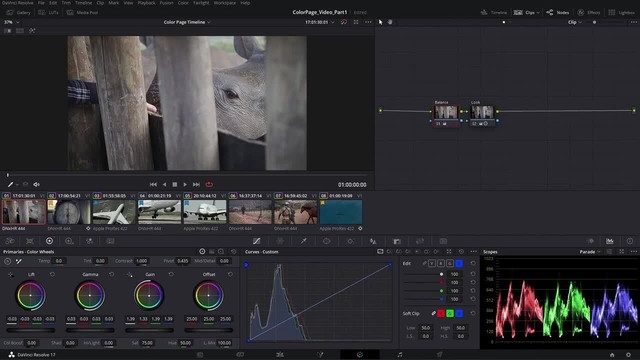The width and height of the screenshot is (640, 360).
Task: Adjust the Gain master wheel slider
Action: pyautogui.click(x=149, y=330)
